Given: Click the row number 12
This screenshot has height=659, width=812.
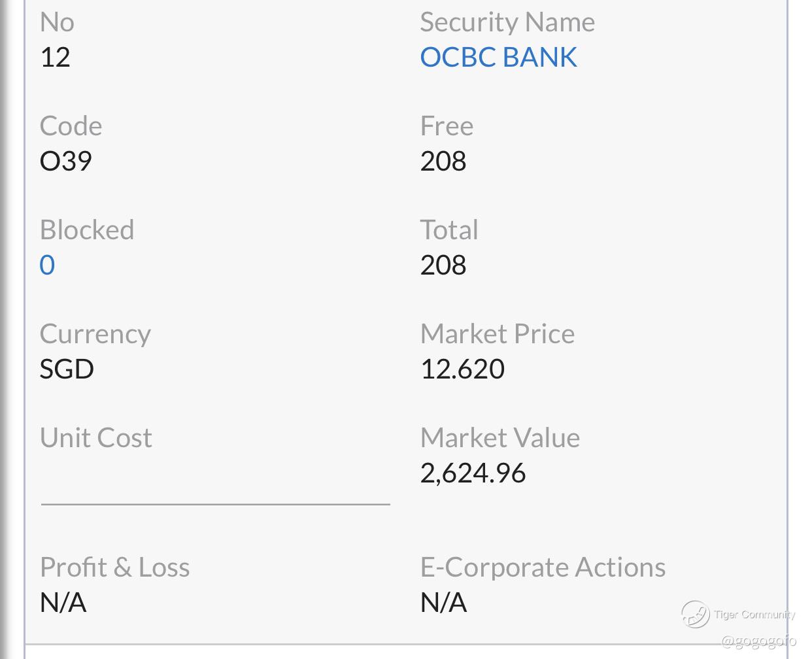Looking at the screenshot, I should coord(55,58).
